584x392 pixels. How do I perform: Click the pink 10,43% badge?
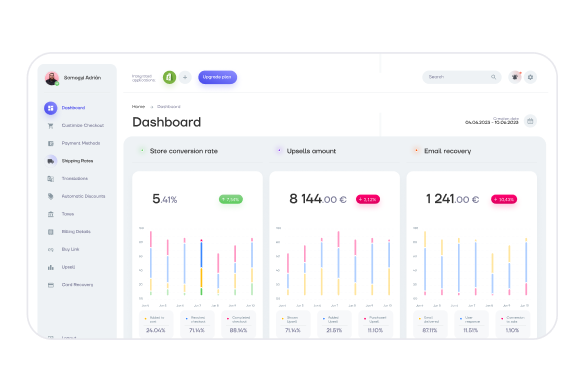point(504,199)
